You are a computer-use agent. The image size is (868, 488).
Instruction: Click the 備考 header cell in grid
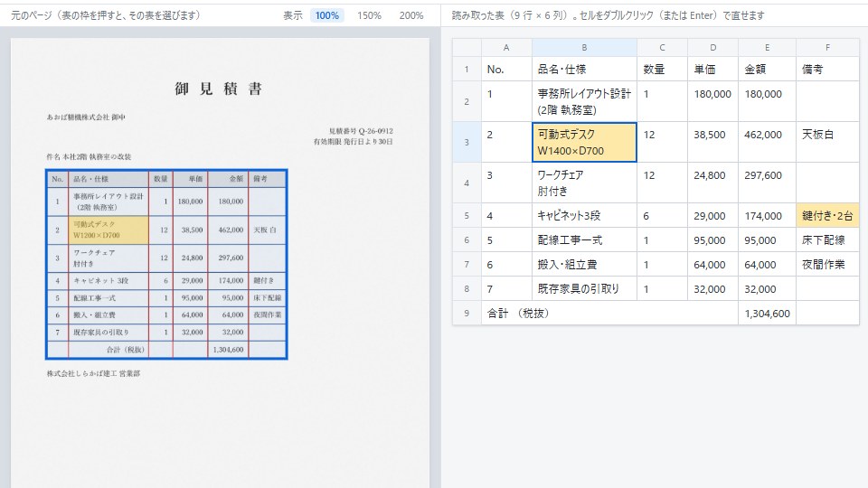coord(827,70)
